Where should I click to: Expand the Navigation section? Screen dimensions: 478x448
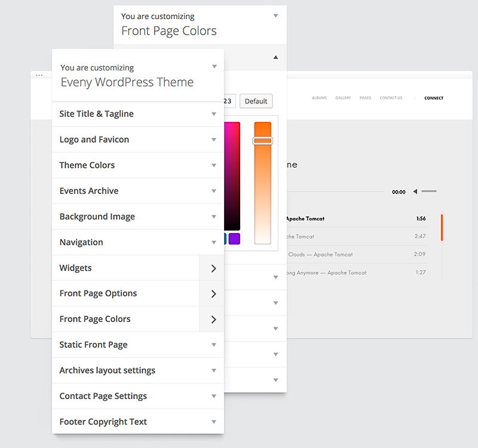138,243
